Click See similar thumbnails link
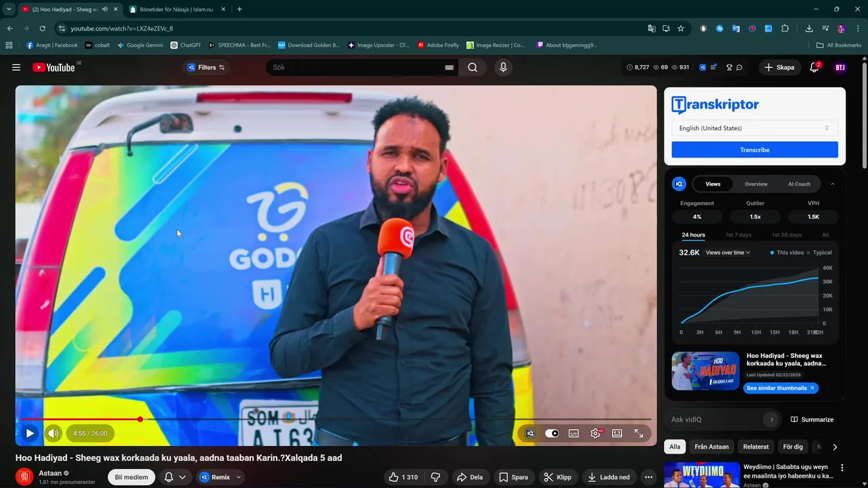The width and height of the screenshot is (868, 488). pos(781,388)
